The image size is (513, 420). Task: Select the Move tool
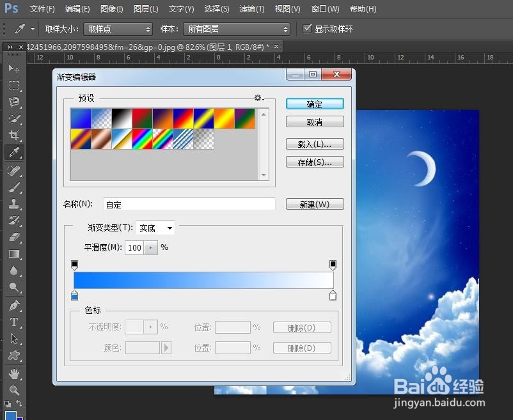pyautogui.click(x=14, y=68)
